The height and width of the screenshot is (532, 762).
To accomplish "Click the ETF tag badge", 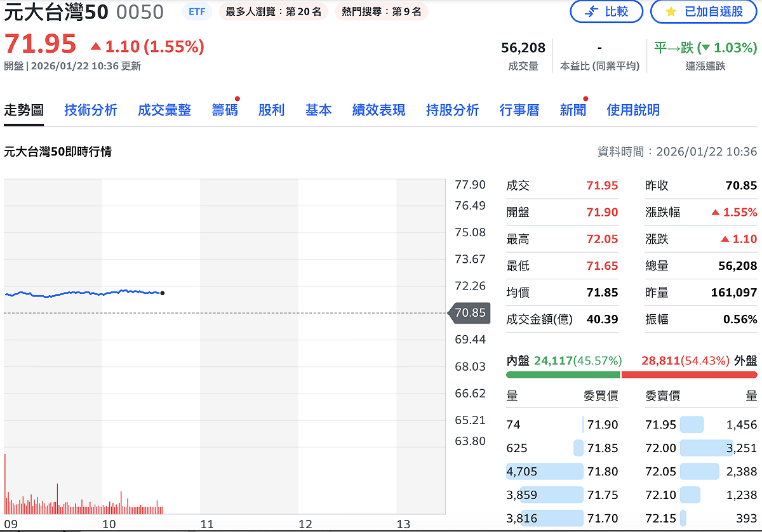I will pos(197,11).
